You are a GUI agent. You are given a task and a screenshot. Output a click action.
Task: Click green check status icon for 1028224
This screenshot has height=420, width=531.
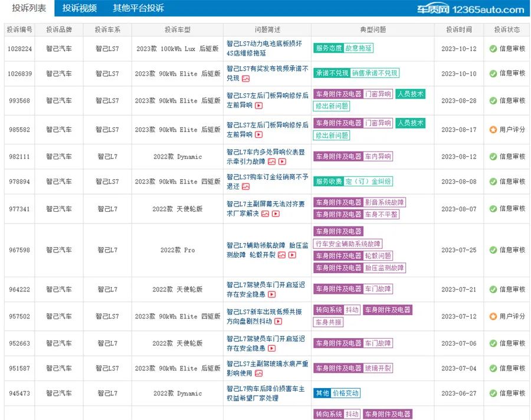coord(493,49)
